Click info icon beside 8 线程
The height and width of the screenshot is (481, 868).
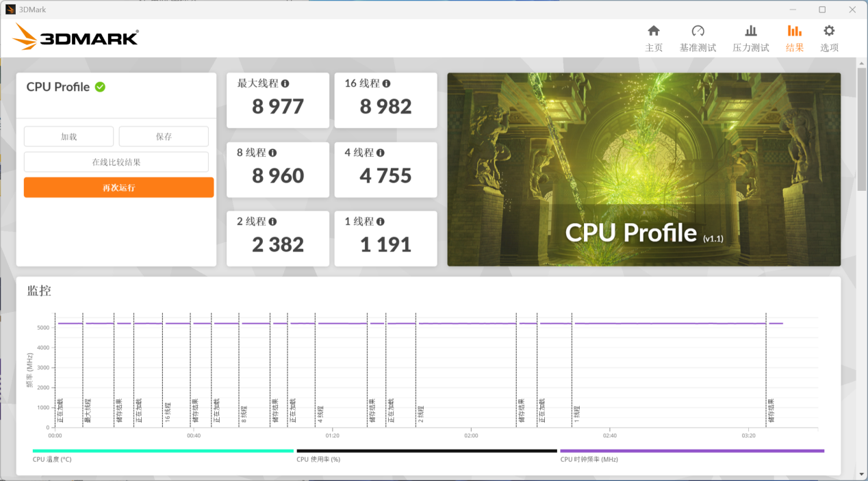tap(272, 153)
